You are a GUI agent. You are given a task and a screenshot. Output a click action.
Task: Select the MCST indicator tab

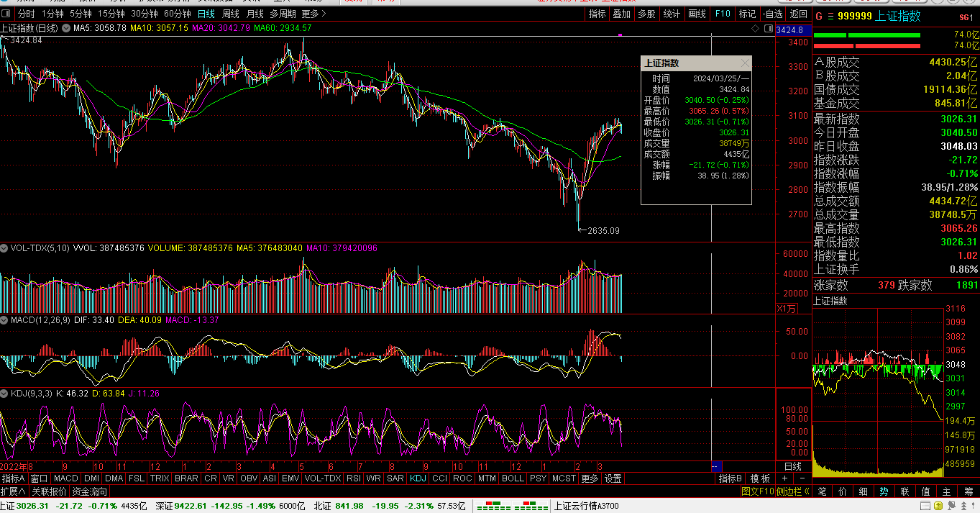tap(564, 478)
